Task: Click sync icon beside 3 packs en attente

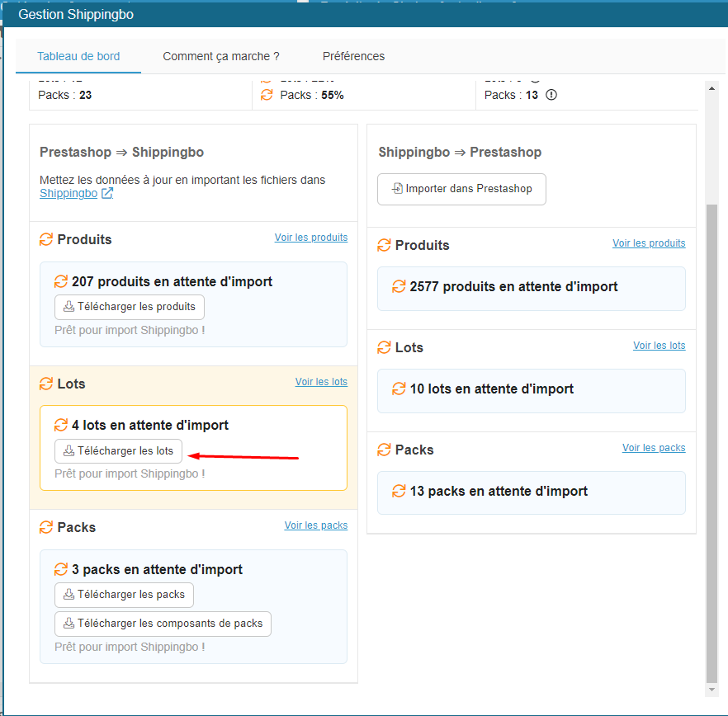Action: 61,569
